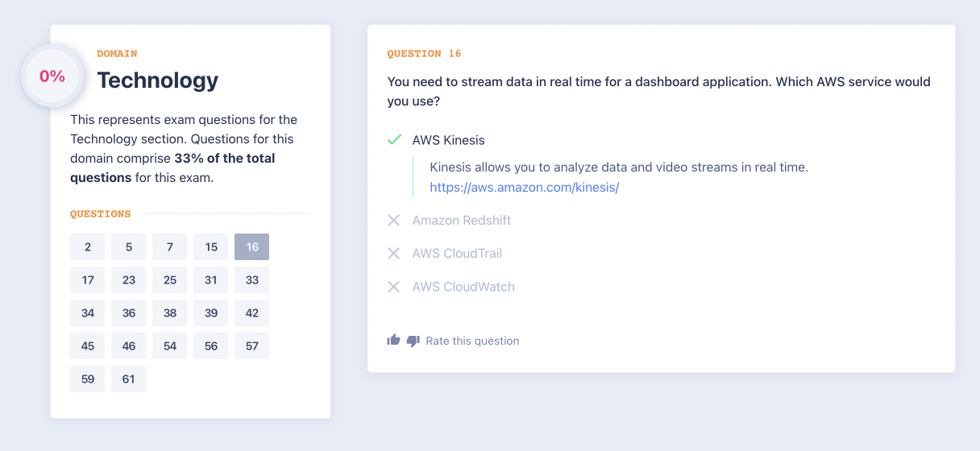The width and height of the screenshot is (980, 451).
Task: Click the X icon beside AWS CloudTrail
Action: pyautogui.click(x=394, y=254)
